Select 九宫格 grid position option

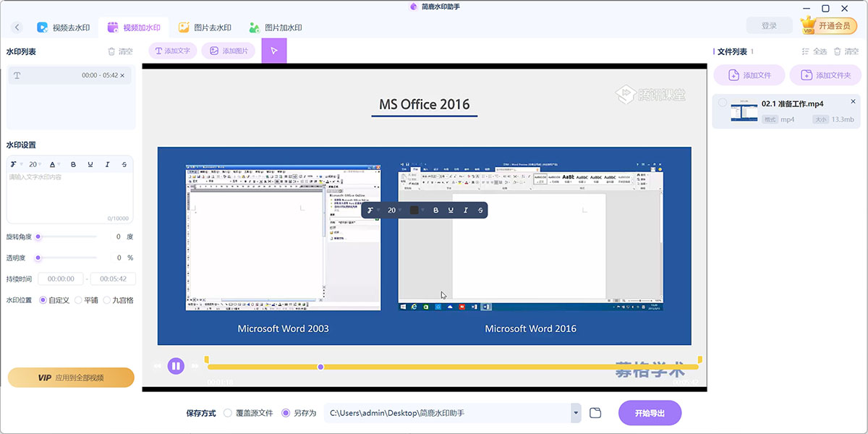coord(119,299)
